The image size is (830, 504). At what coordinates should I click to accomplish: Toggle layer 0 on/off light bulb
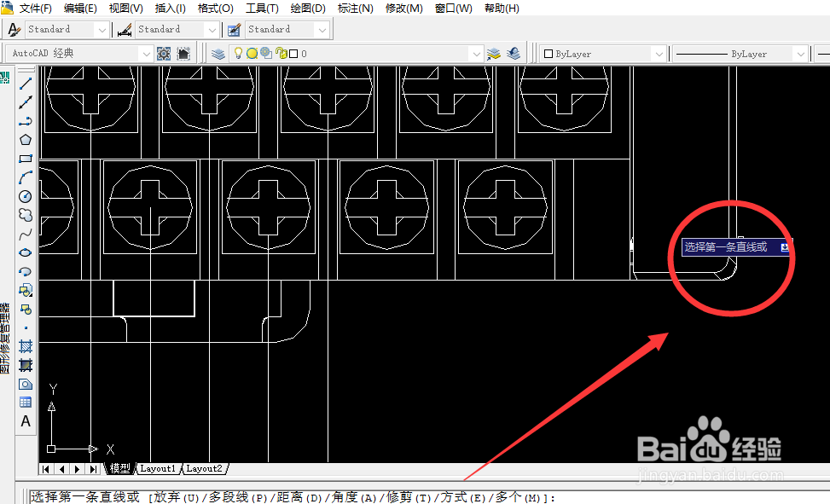coord(238,53)
